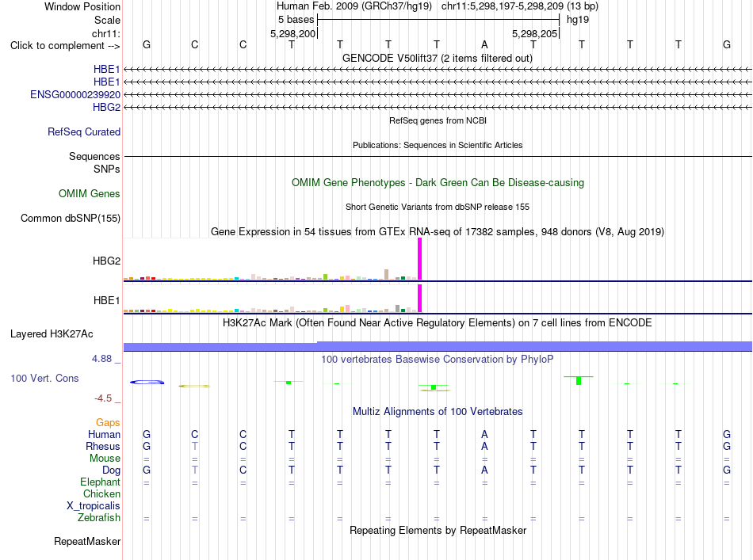Open the HBG2 tissue expression bar chart
This screenshot has width=753, height=560.
pos(273,259)
